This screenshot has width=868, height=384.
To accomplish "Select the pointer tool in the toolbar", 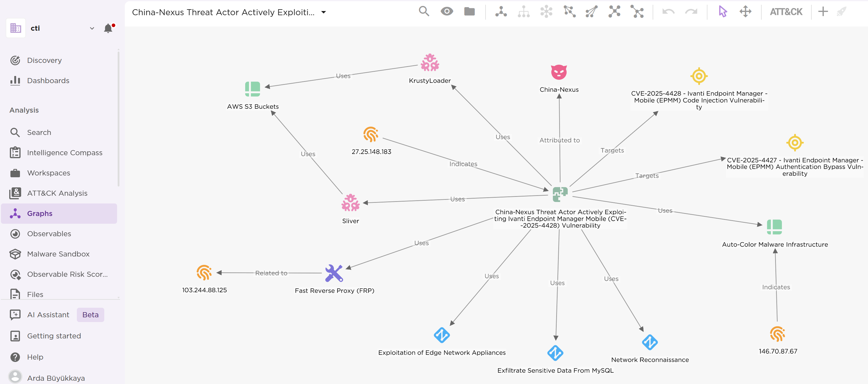I will [x=722, y=11].
